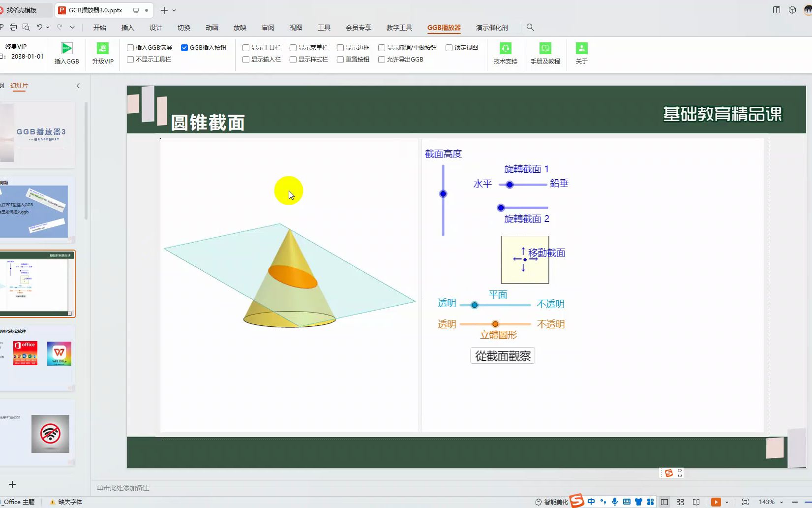Open the 开始 ribbon tab

(100, 28)
